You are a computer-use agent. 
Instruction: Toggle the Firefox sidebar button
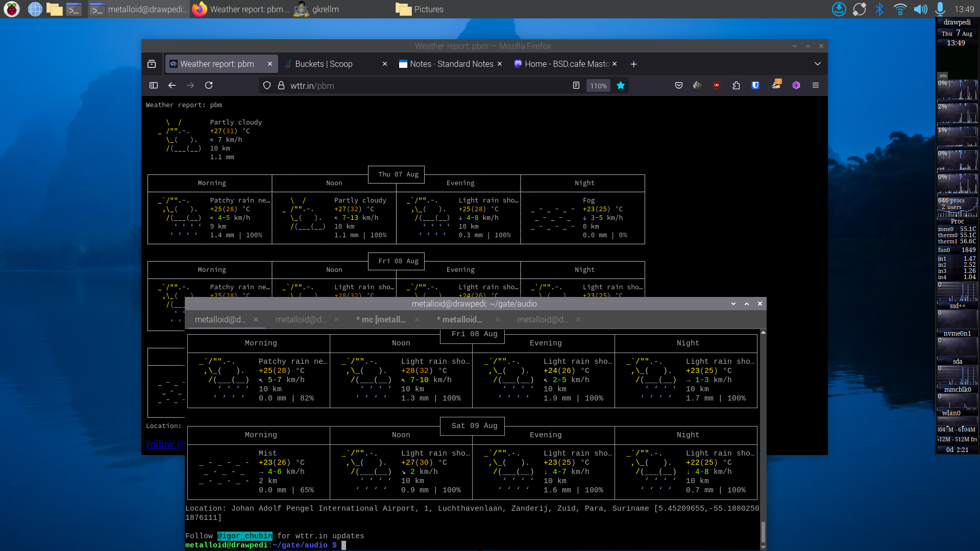click(x=154, y=86)
